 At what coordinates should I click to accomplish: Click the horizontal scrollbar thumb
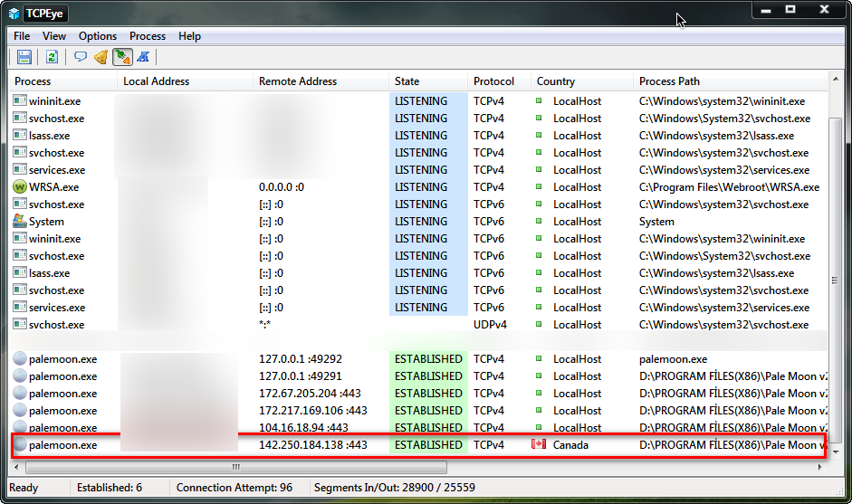(x=235, y=467)
